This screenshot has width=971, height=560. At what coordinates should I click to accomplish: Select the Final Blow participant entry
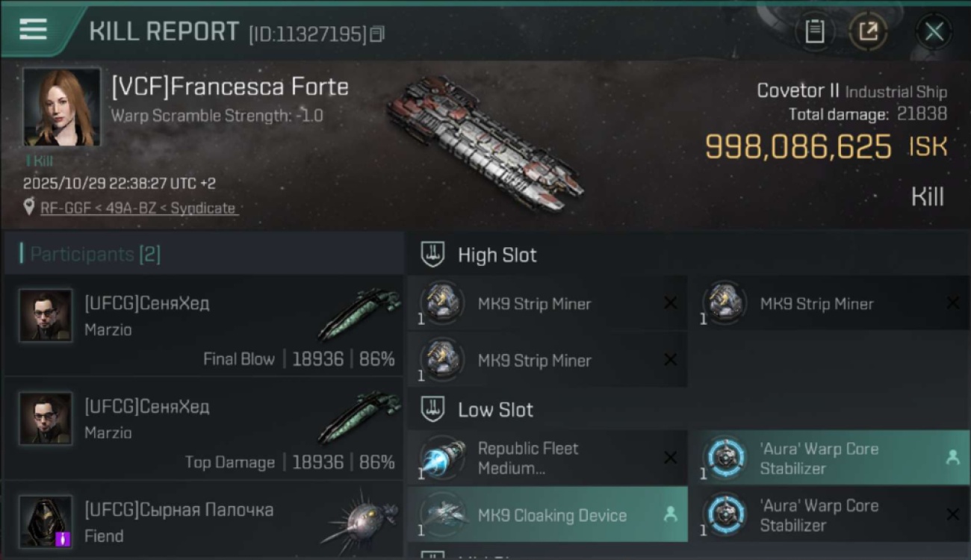[x=203, y=326]
